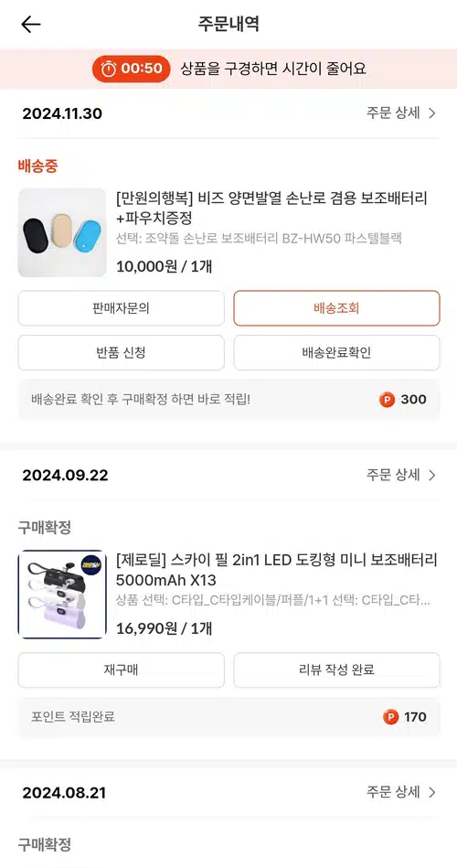Image resolution: width=457 pixels, height=868 pixels.
Task: Tap the 포인트 적립완료 row
Action: (x=229, y=717)
